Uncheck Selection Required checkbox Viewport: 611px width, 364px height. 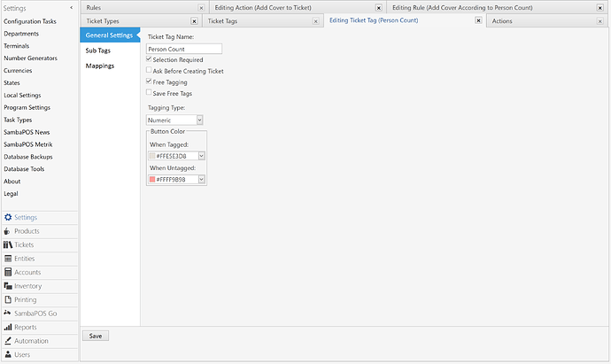click(x=149, y=59)
